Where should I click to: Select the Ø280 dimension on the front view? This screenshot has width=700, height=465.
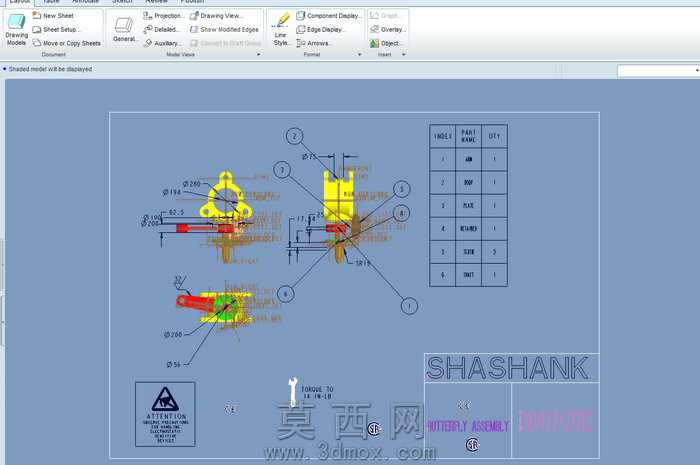(192, 184)
